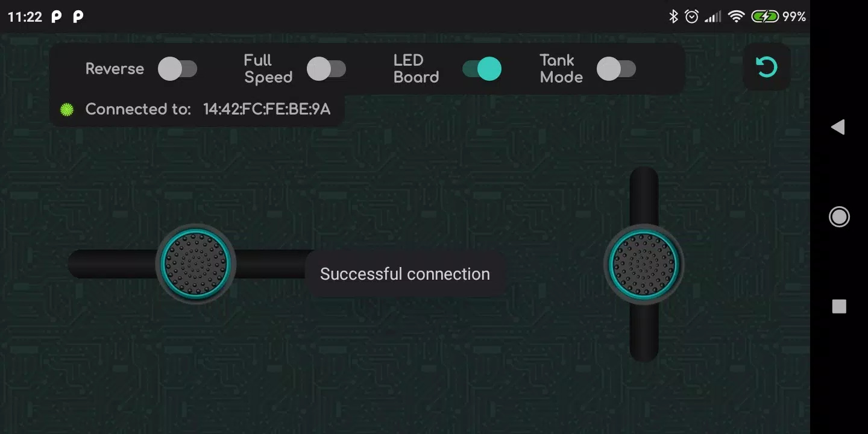Tap the Wi-Fi status bar icon
Viewport: 868px width, 434px height.
[736, 17]
